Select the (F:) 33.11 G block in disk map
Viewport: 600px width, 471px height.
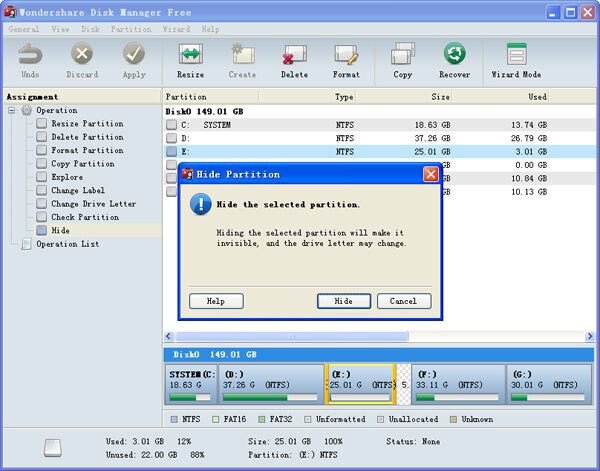tap(458, 384)
